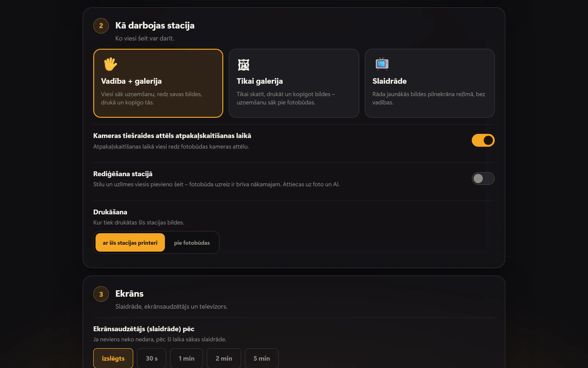Choose printing ar šīs stacijas printeri
The image size is (588, 368).
tap(130, 243)
